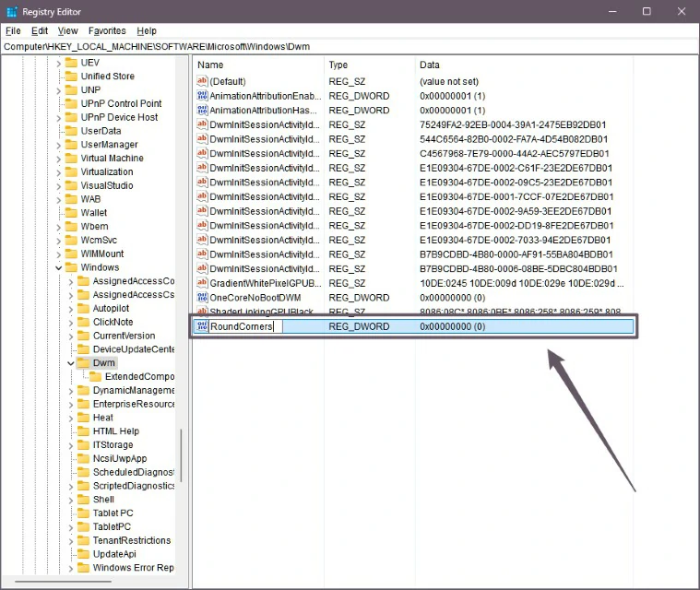Viewport: 700px width, 590px height.
Task: Select the ITStorage key
Action: pos(113,445)
